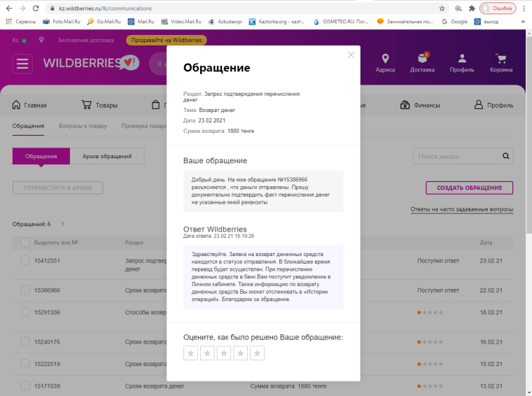Click the lens extension icon in toolbar
The height and width of the screenshot is (396, 532).
458,8
